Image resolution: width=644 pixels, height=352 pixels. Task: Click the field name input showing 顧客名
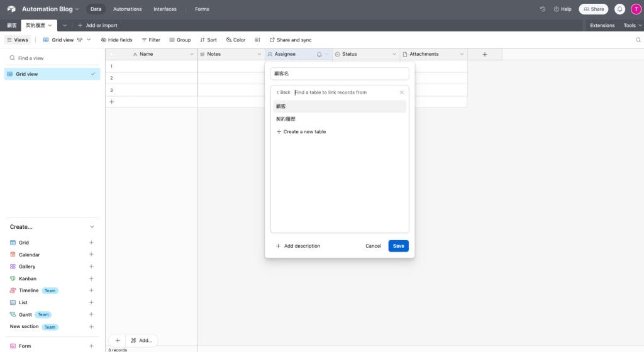point(340,74)
